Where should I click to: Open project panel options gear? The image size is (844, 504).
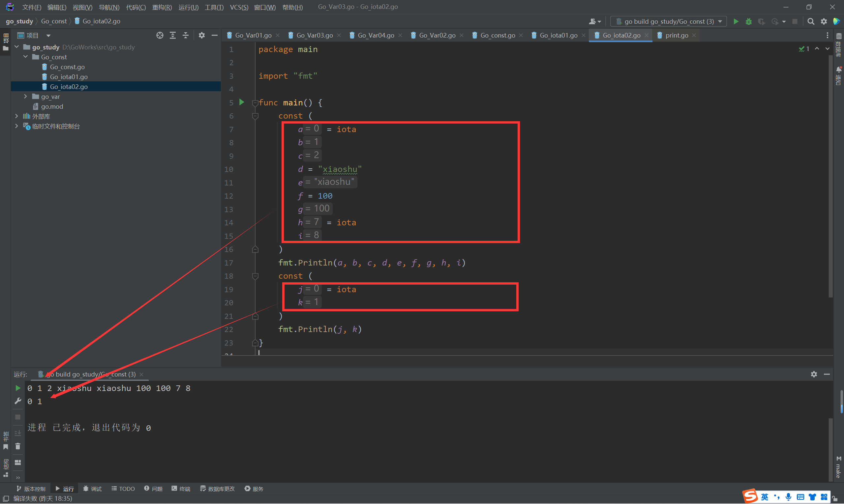tap(201, 35)
